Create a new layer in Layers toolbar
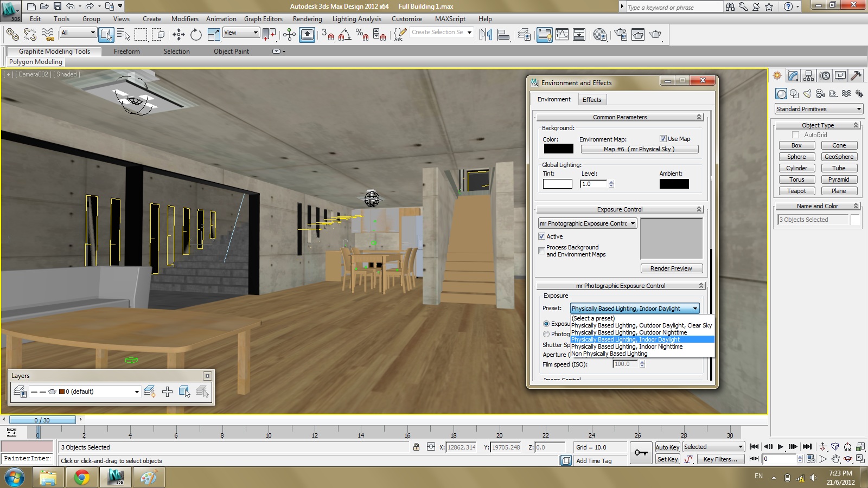868x488 pixels. [150, 391]
